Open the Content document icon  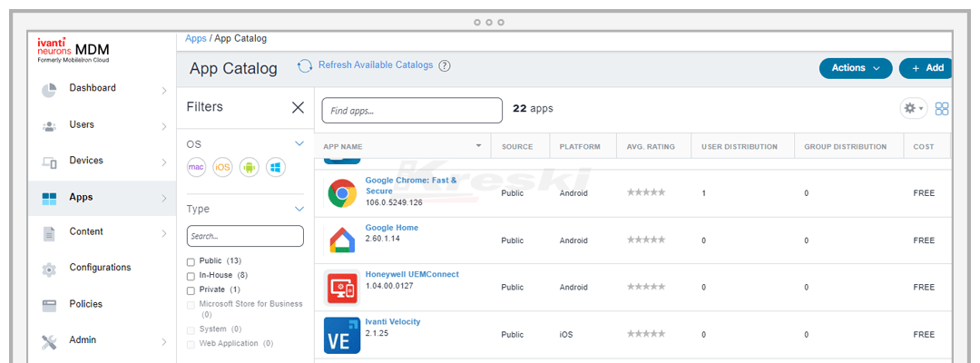click(x=49, y=234)
